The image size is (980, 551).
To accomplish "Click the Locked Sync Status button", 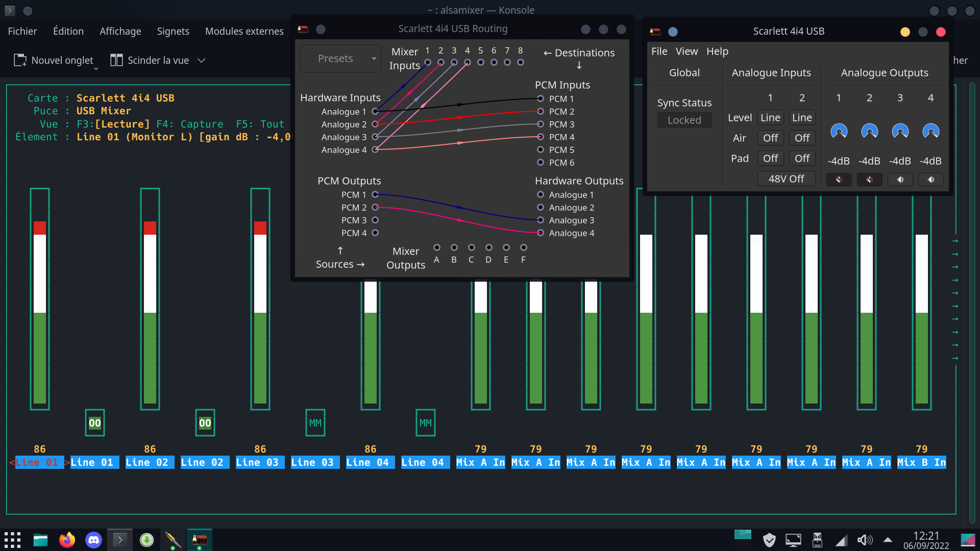I will pos(684,120).
